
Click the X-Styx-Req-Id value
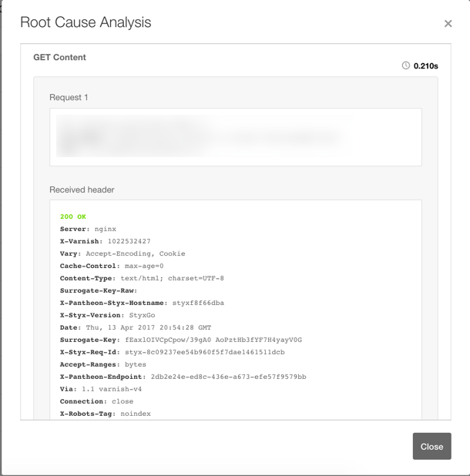pos(205,352)
